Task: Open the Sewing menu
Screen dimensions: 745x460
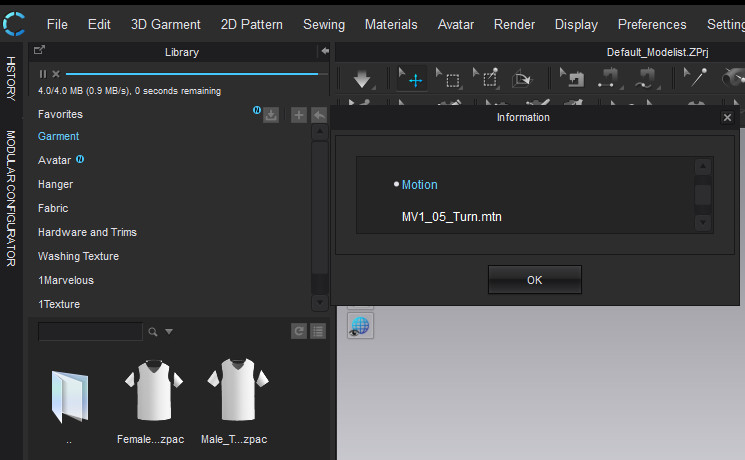Action: (x=323, y=24)
